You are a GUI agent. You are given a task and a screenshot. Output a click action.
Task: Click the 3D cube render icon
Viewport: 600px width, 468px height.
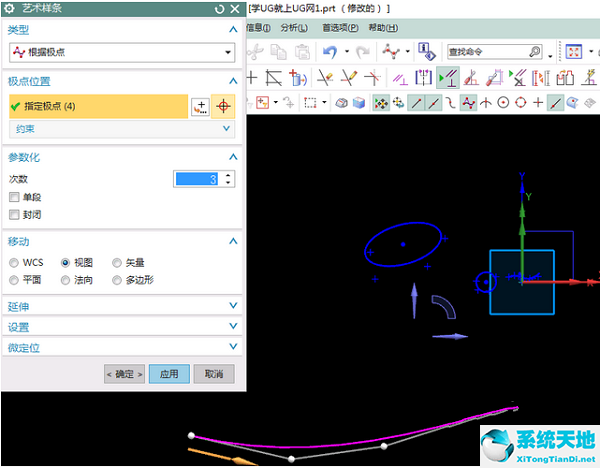[359, 103]
